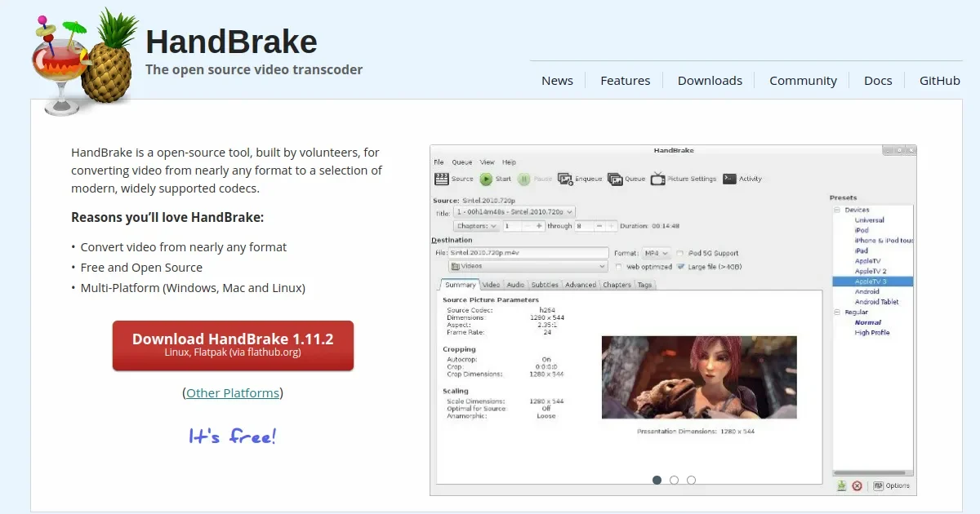Select the iPod preset

click(862, 230)
